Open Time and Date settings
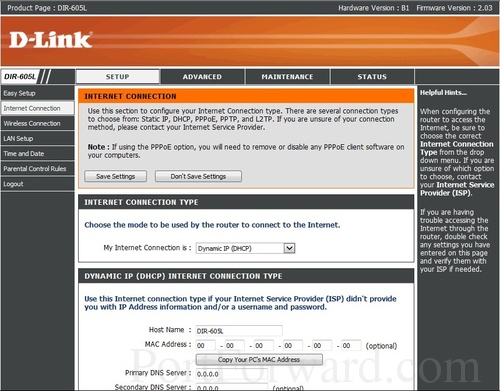The width and height of the screenshot is (500, 391). (37, 154)
